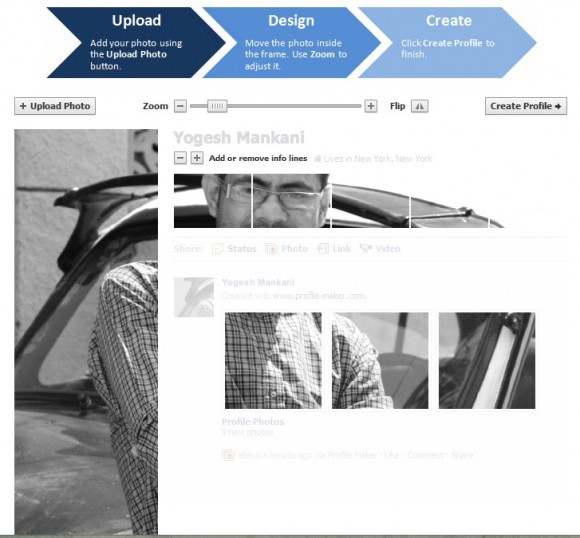
Task: Open the Profile Photos album link
Action: (x=253, y=421)
